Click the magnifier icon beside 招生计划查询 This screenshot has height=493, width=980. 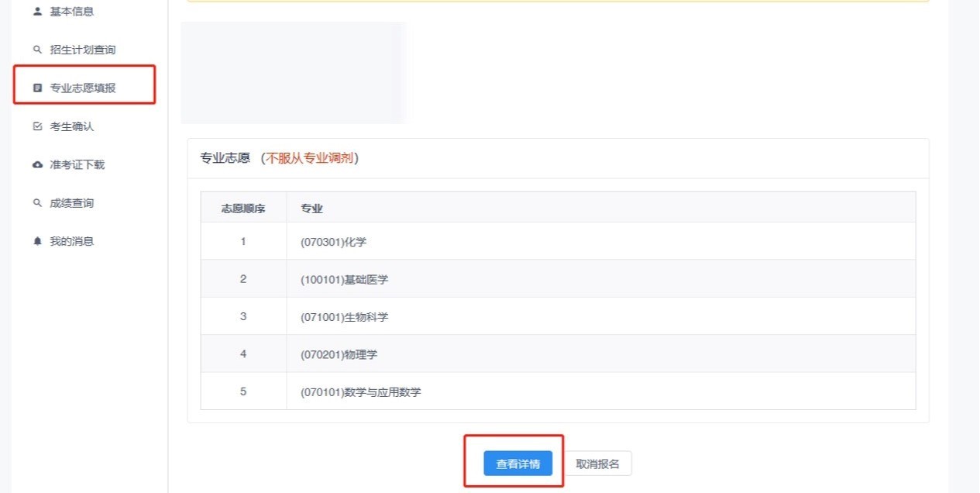pos(37,50)
